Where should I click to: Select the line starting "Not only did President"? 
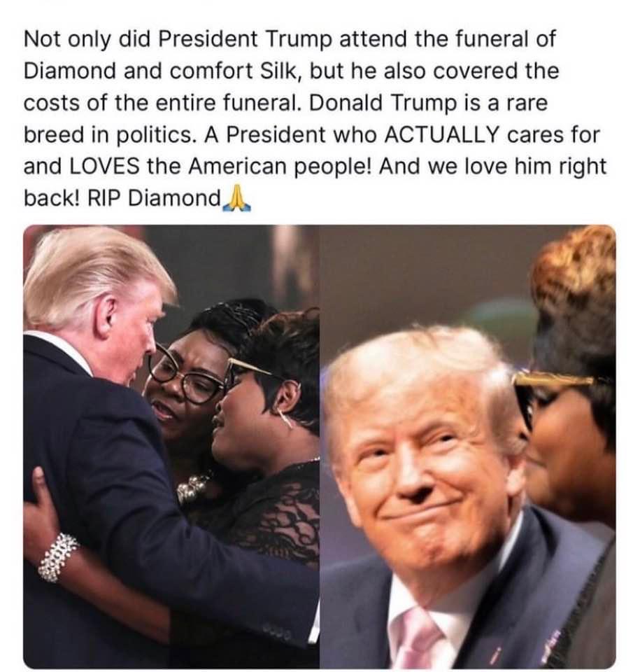(290, 39)
